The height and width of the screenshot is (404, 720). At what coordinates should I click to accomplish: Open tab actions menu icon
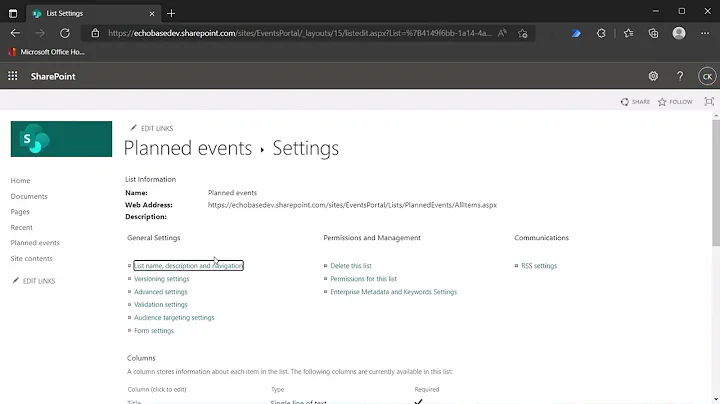point(13,13)
